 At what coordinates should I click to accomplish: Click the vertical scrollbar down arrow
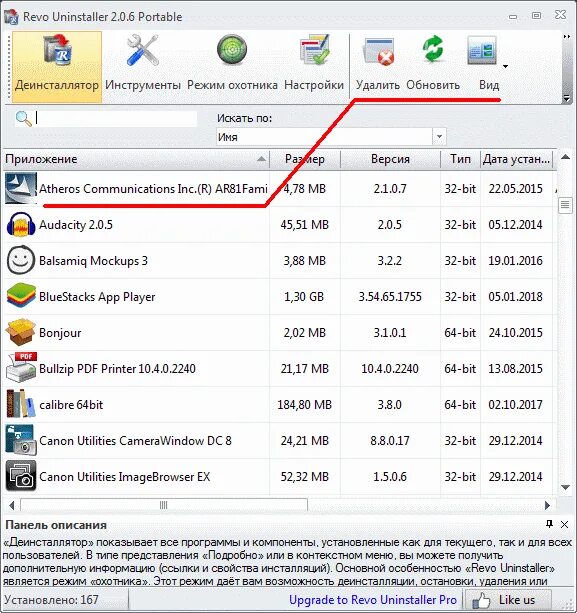[x=565, y=487]
